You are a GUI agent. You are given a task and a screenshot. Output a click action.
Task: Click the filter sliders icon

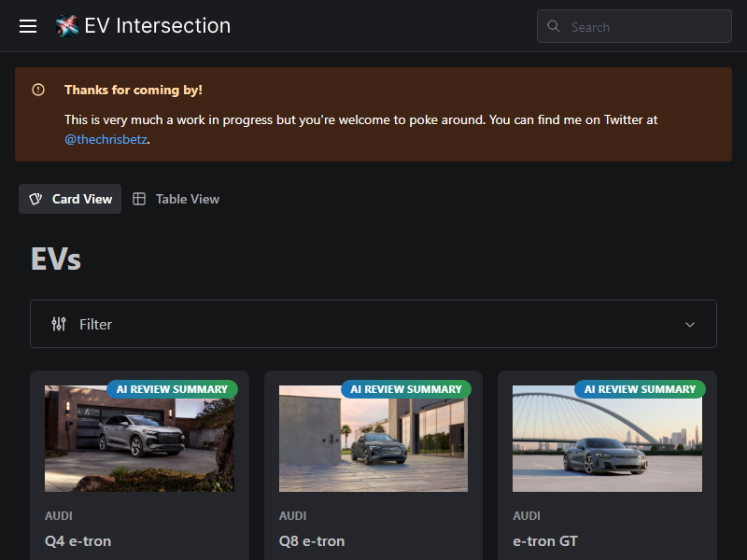(59, 324)
